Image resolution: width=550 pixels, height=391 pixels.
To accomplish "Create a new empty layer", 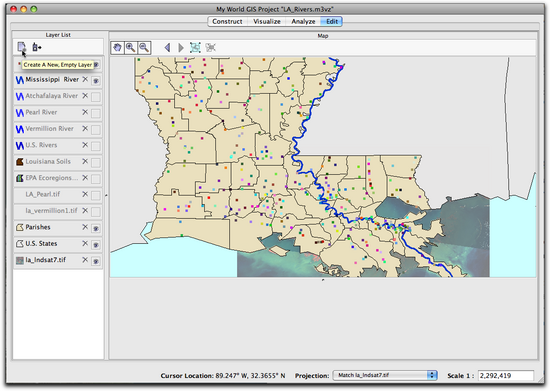I will (x=21, y=47).
